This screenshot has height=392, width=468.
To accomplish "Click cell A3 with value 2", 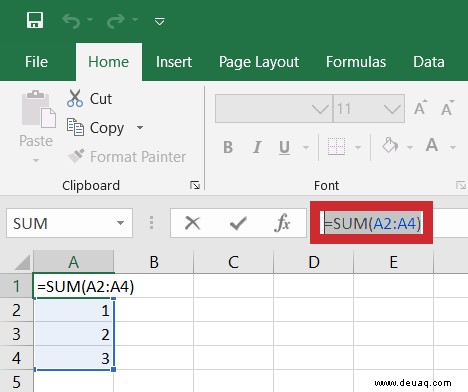I will [x=73, y=334].
